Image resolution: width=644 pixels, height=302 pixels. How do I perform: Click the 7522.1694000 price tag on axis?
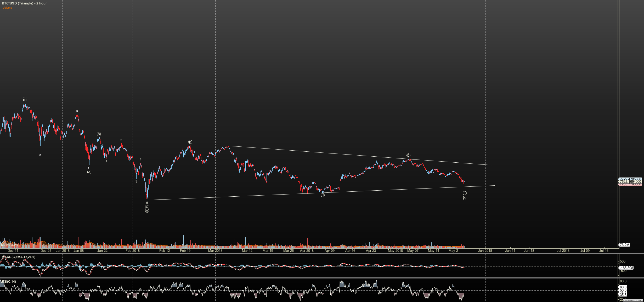tap(630, 181)
